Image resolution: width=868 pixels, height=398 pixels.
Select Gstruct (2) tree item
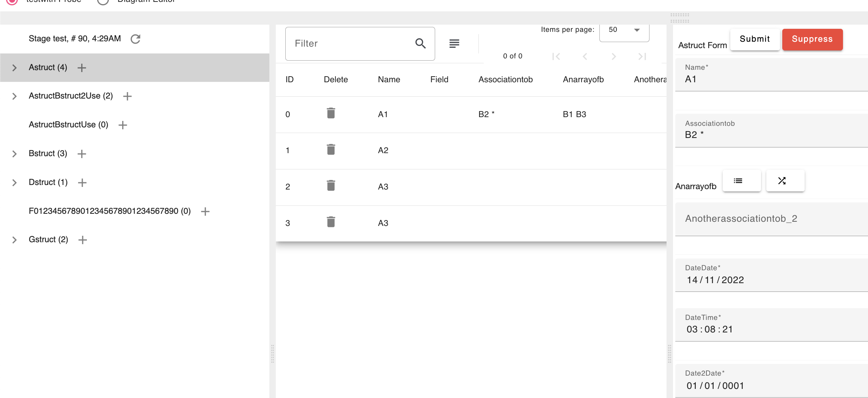tap(48, 240)
